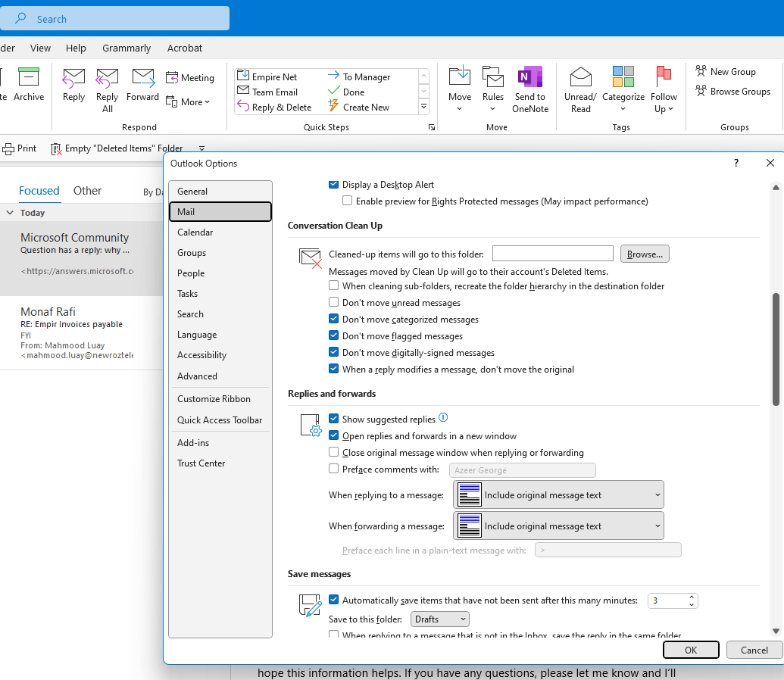The image size is (784, 680).
Task: Uncheck Don't move categorized messages
Action: point(333,319)
